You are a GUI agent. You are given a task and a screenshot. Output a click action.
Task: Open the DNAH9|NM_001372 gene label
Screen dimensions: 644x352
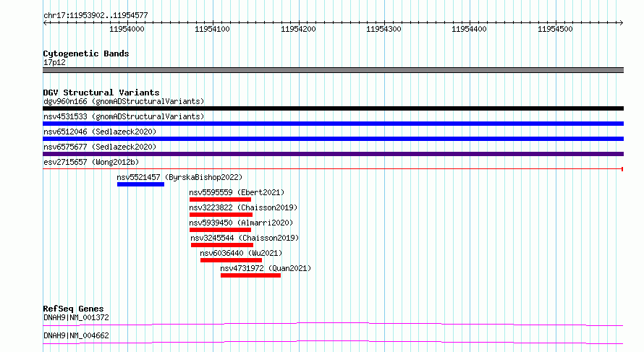[76, 317]
